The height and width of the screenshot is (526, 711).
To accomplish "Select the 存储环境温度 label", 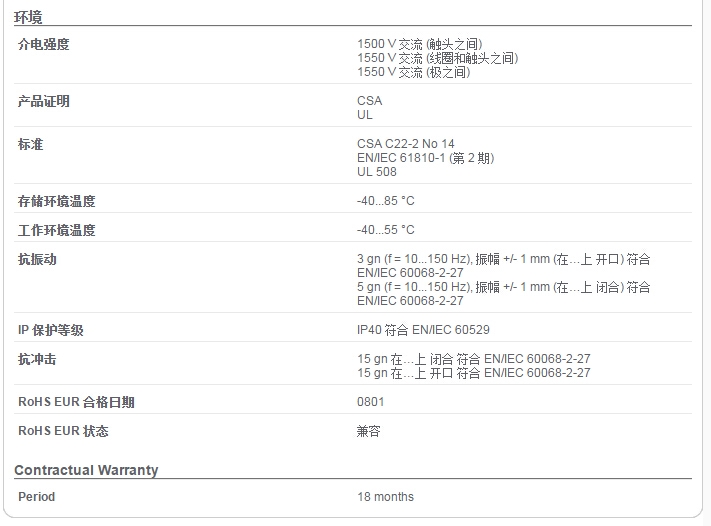I will [x=57, y=201].
